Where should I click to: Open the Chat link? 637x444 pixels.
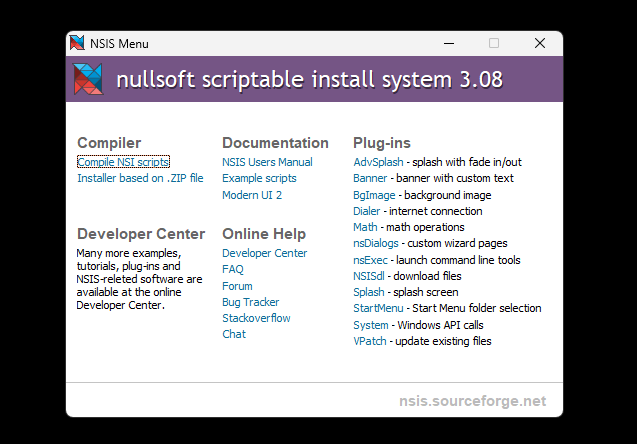tap(234, 334)
